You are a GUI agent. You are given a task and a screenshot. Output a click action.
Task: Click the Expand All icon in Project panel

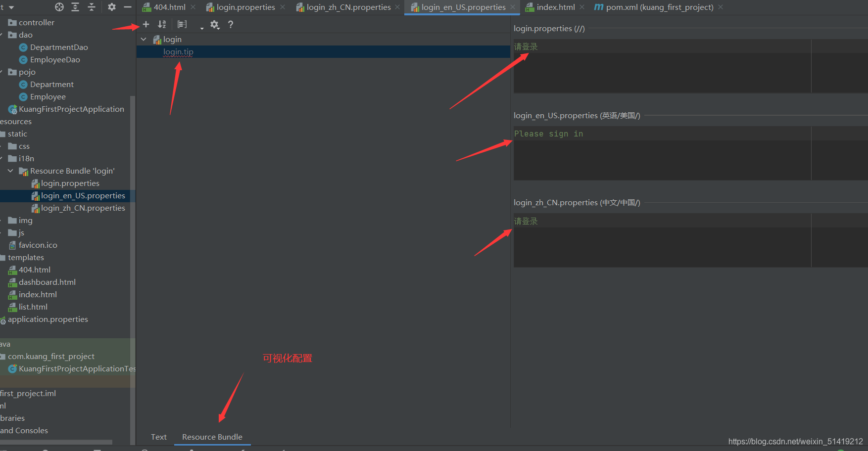pyautogui.click(x=75, y=7)
